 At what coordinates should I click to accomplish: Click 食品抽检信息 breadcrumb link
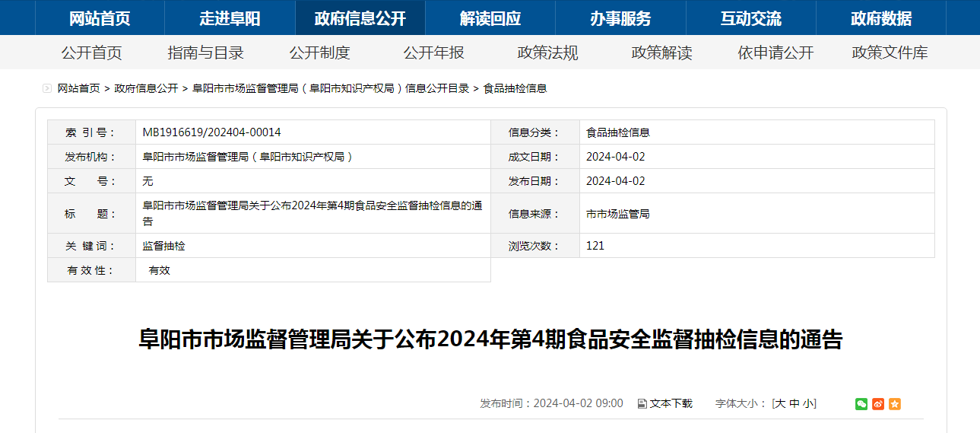(515, 89)
